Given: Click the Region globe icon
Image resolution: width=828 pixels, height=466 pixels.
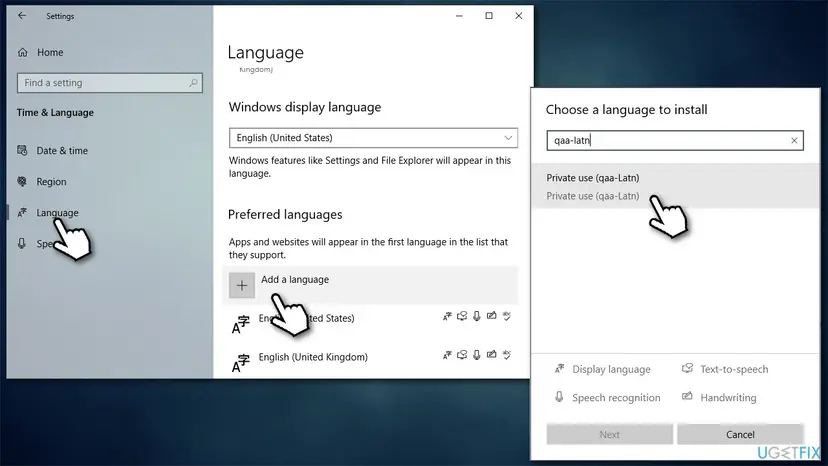Looking at the screenshot, I should (22, 182).
